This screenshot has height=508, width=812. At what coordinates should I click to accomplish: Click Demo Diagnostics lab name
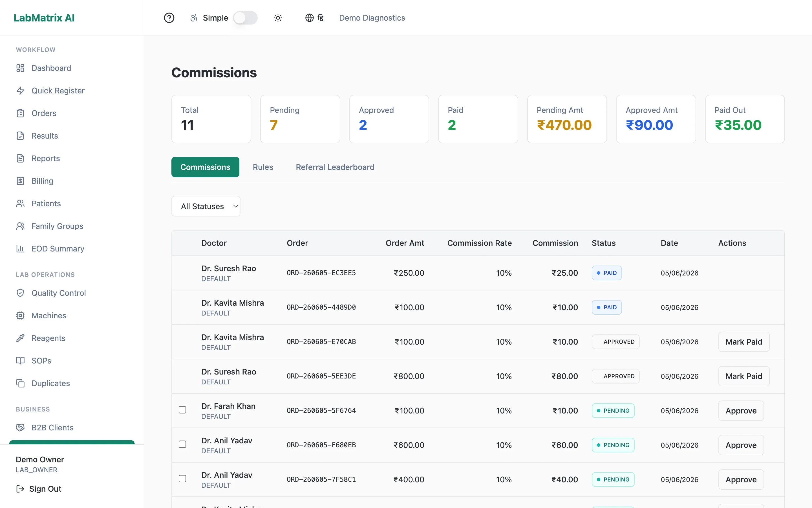(x=372, y=18)
